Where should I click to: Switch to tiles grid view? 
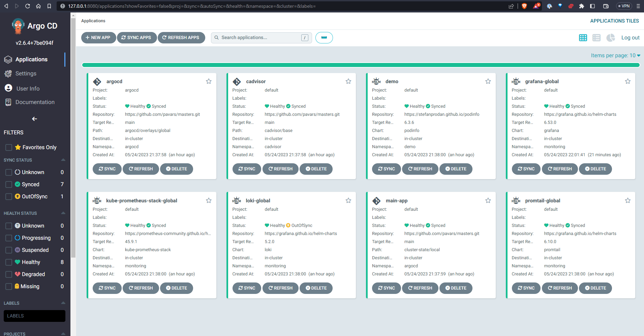(x=583, y=38)
